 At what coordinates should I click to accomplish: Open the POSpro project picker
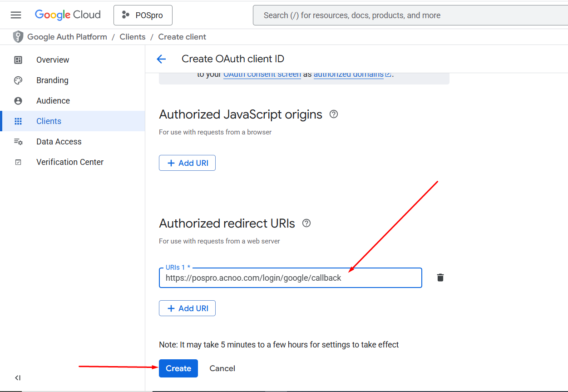(143, 15)
